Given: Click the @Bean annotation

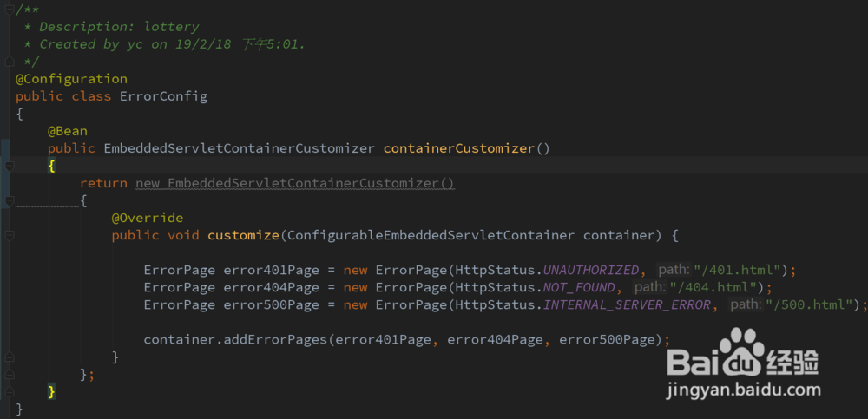Looking at the screenshot, I should [68, 131].
